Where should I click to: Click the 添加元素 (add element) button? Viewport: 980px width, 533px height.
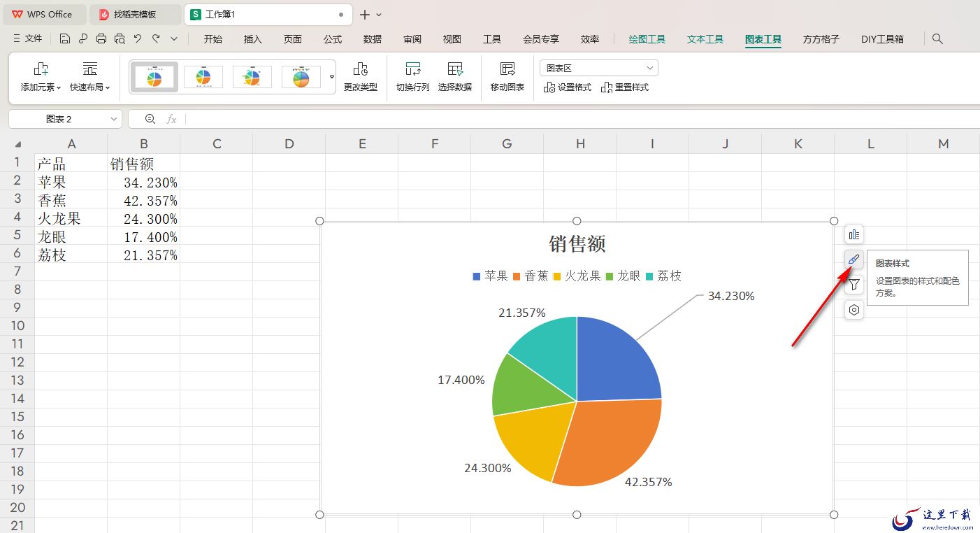(x=41, y=77)
